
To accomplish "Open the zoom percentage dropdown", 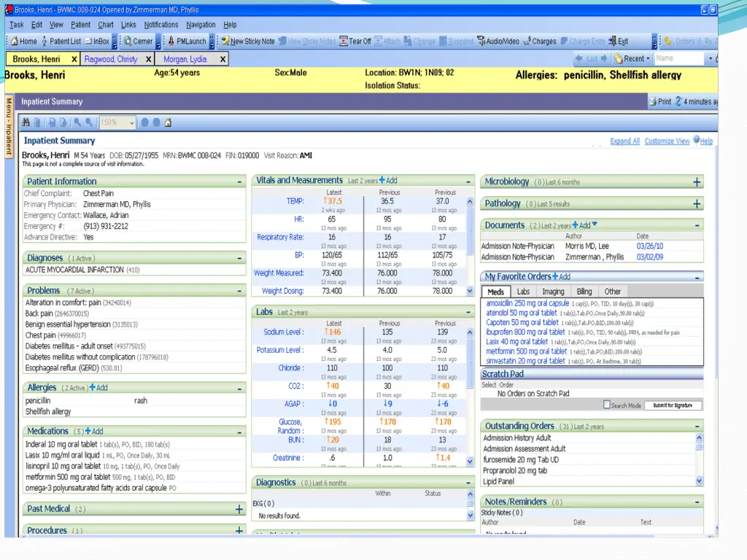I will tap(131, 122).
